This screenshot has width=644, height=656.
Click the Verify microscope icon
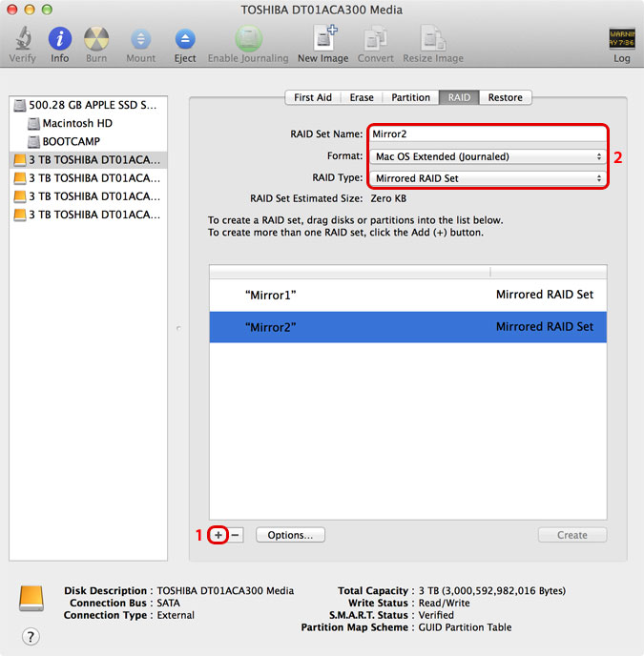(23, 39)
